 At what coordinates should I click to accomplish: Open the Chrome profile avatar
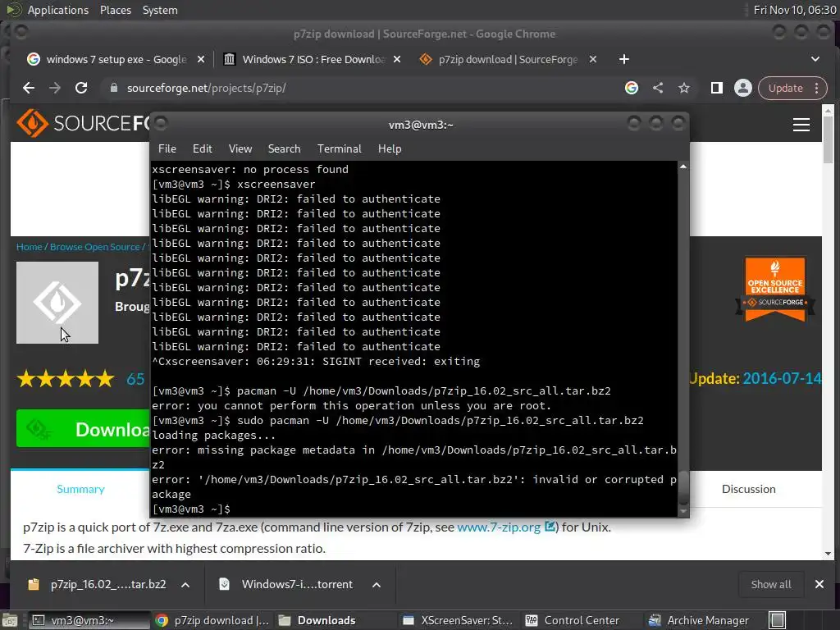(743, 88)
